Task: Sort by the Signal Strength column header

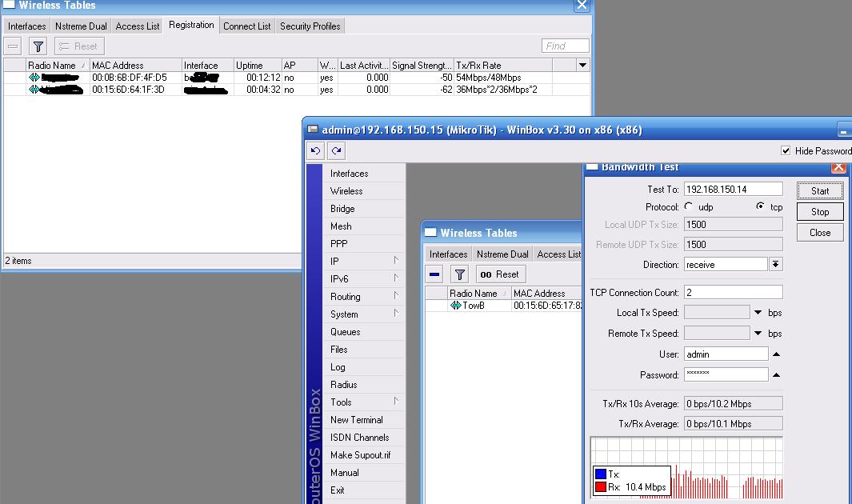Action: tap(422, 65)
